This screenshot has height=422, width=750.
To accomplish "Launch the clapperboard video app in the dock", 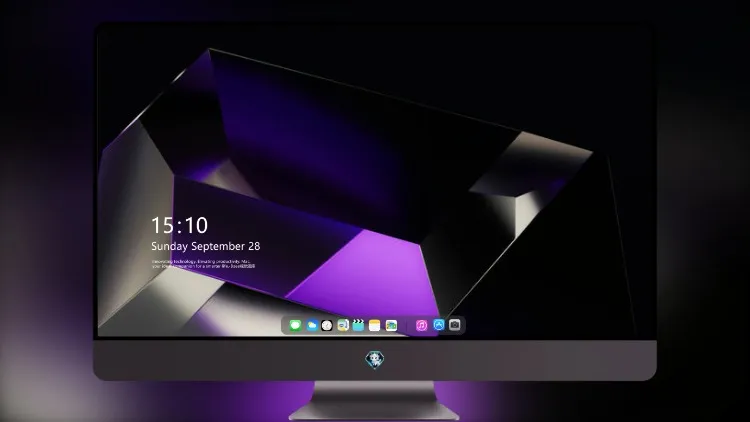I will [358, 325].
